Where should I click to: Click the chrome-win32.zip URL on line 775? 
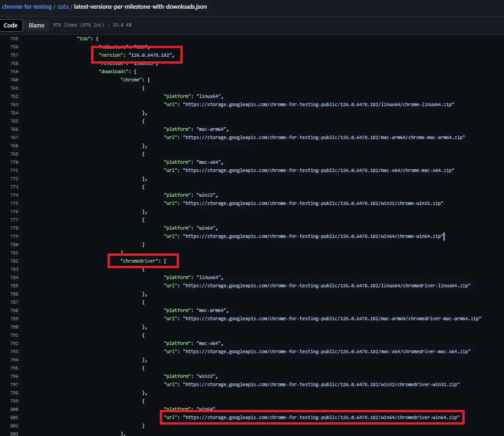pos(313,203)
